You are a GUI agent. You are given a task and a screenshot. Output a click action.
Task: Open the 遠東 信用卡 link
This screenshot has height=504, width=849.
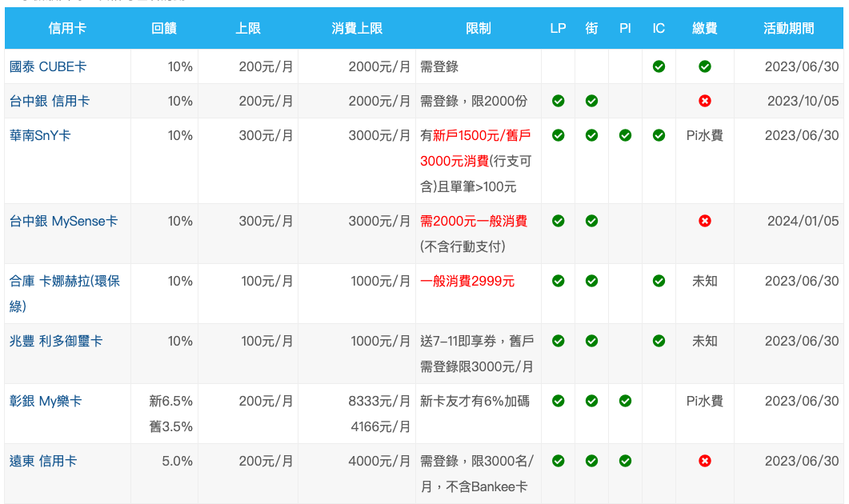coord(43,462)
